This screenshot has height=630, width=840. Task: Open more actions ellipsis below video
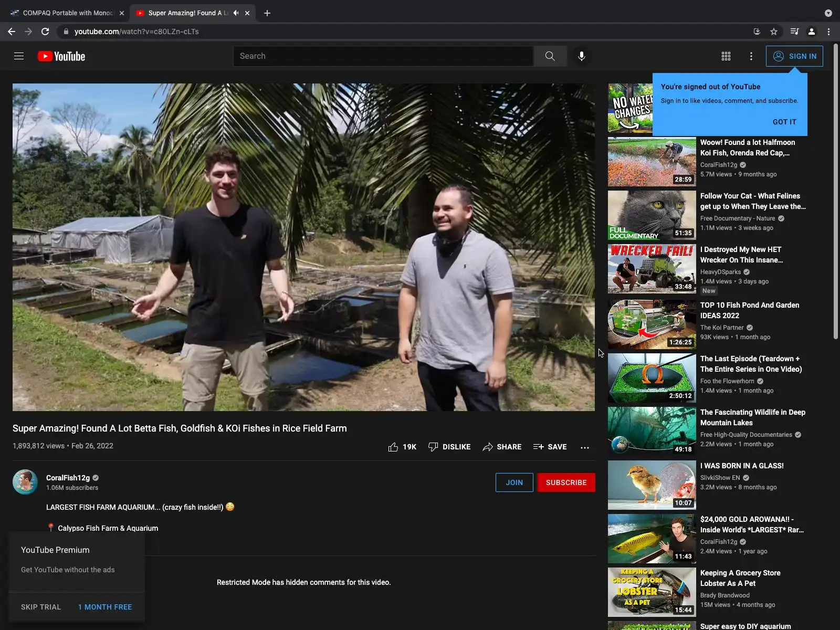(x=585, y=447)
